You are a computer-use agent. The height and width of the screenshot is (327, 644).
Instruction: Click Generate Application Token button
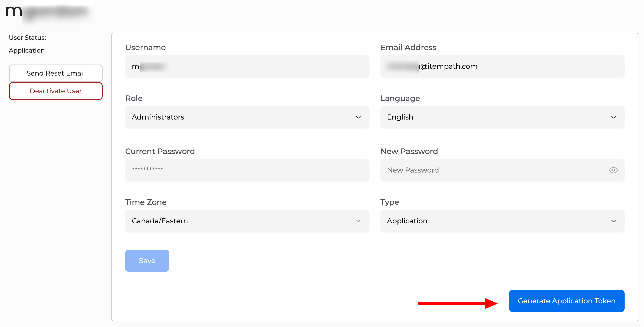pyautogui.click(x=567, y=301)
